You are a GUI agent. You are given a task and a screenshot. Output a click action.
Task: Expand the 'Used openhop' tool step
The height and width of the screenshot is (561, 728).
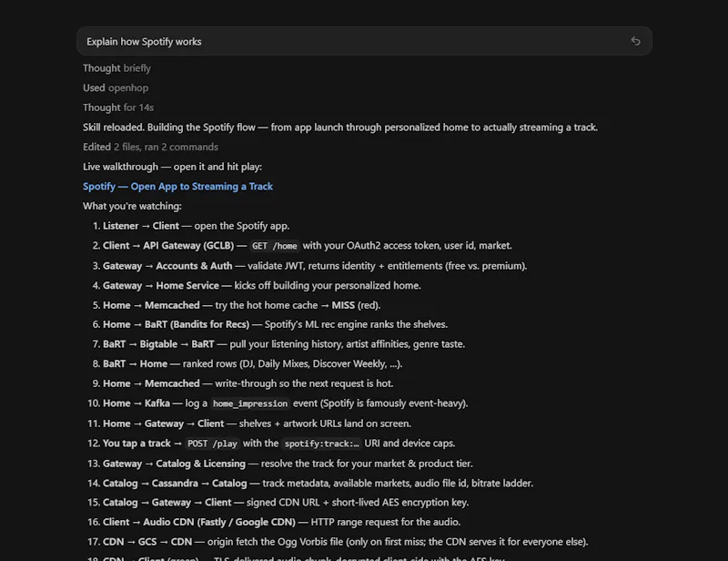point(116,87)
